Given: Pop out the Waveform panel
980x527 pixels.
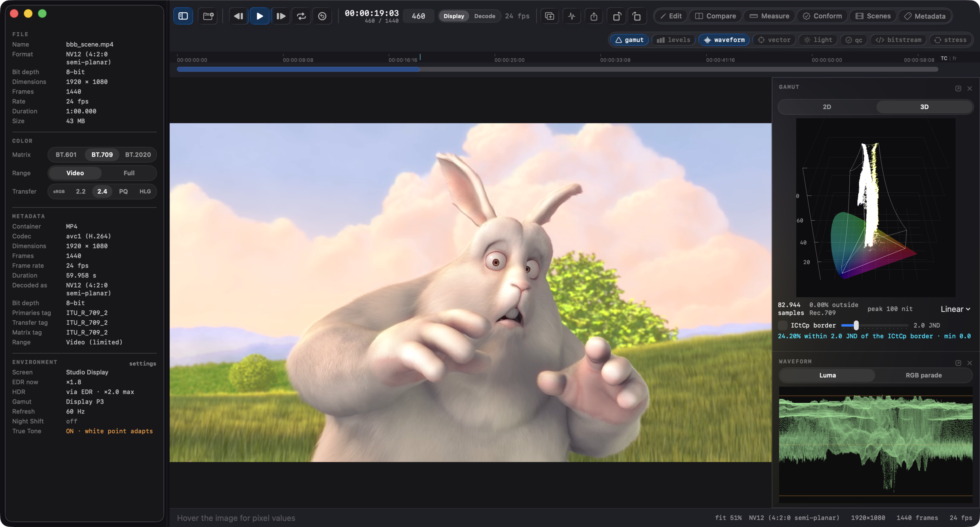Looking at the screenshot, I should click(x=958, y=363).
